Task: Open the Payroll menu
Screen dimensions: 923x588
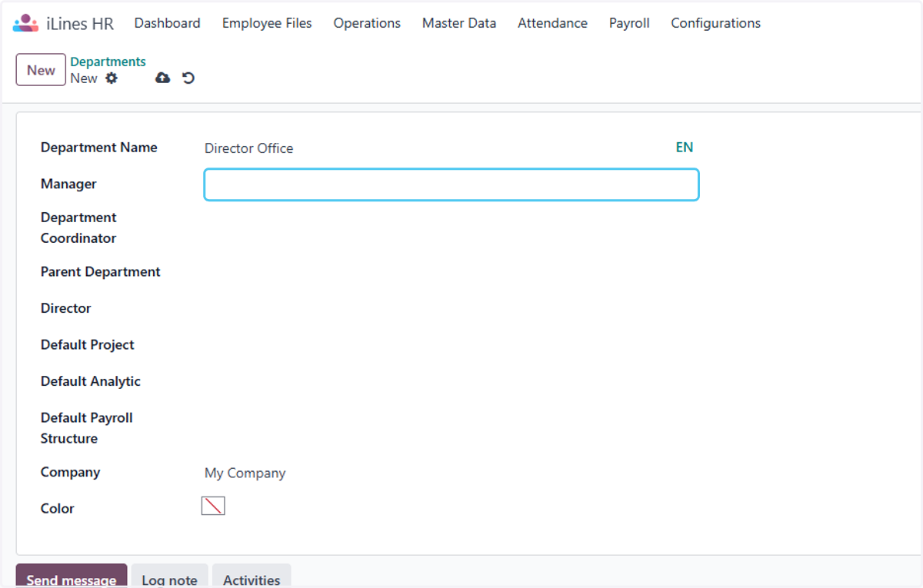Action: (x=629, y=23)
